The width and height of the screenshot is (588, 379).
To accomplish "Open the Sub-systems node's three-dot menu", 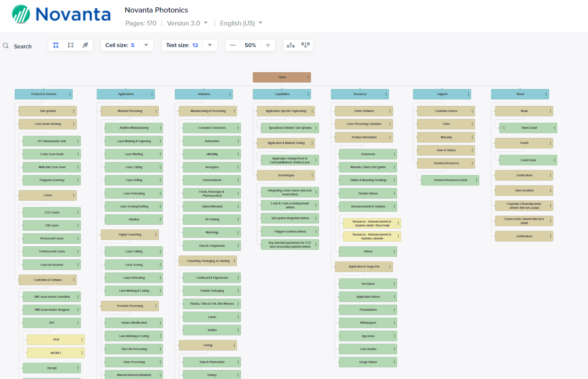I will [74, 111].
